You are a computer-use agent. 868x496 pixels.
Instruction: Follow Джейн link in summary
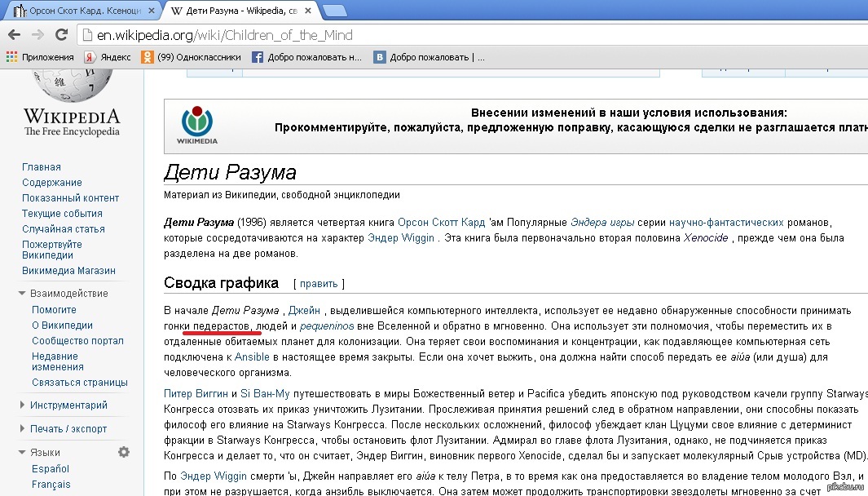point(304,310)
